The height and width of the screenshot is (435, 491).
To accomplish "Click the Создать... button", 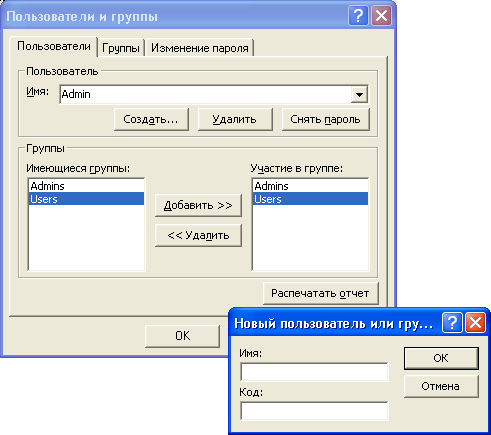I will (151, 119).
